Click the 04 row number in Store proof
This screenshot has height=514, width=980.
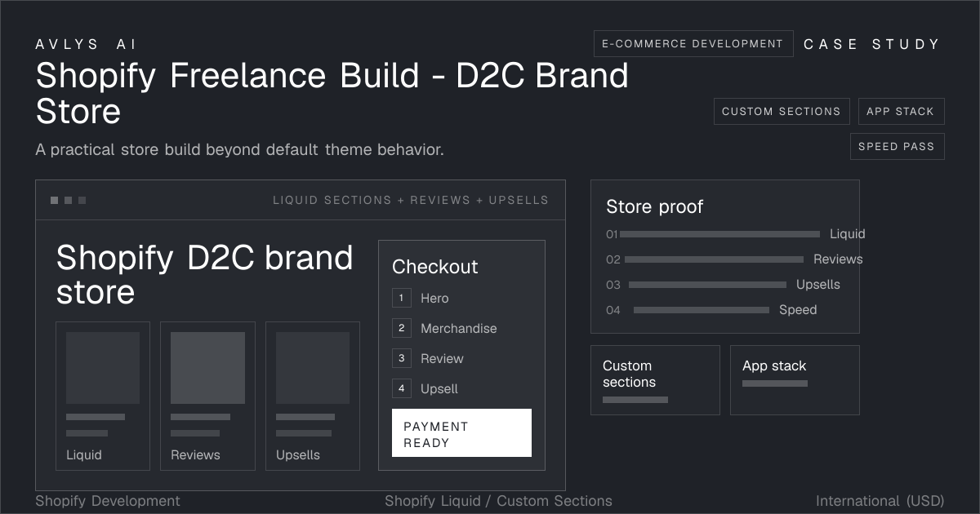click(x=613, y=310)
